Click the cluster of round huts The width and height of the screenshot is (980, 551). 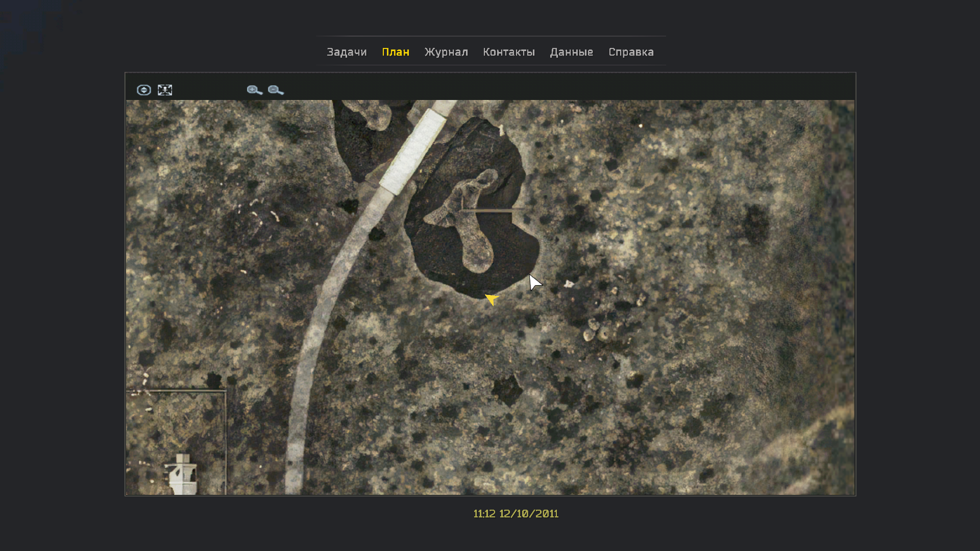(x=597, y=330)
